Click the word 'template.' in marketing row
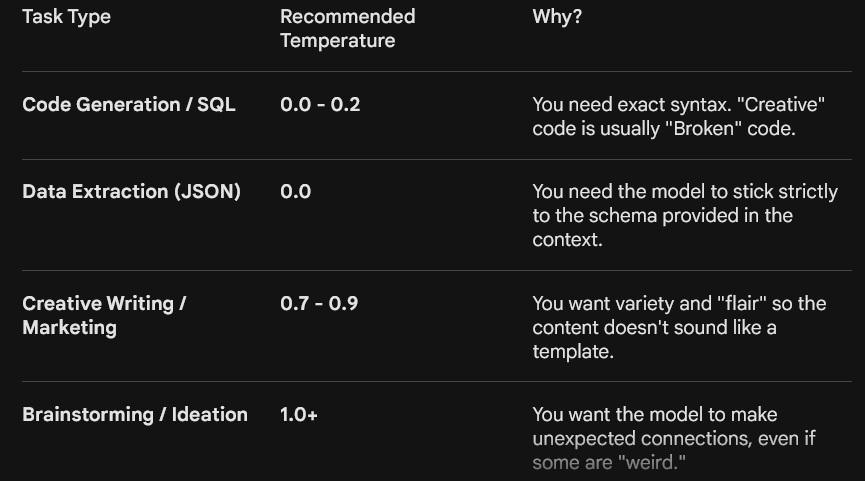 click(573, 351)
